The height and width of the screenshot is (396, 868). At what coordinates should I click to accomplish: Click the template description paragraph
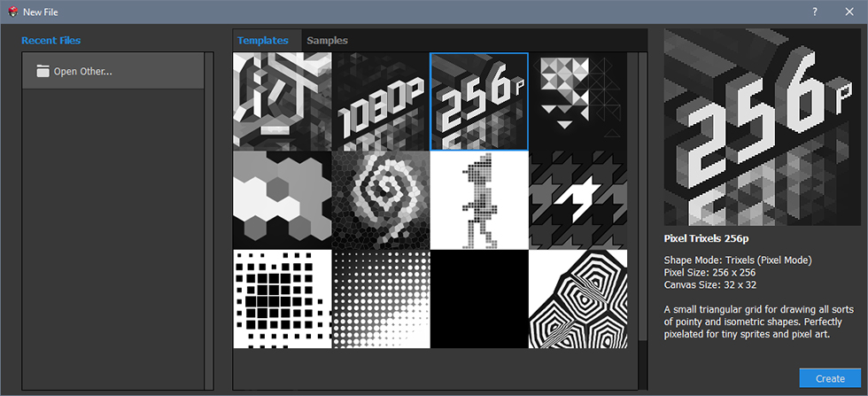tap(758, 322)
